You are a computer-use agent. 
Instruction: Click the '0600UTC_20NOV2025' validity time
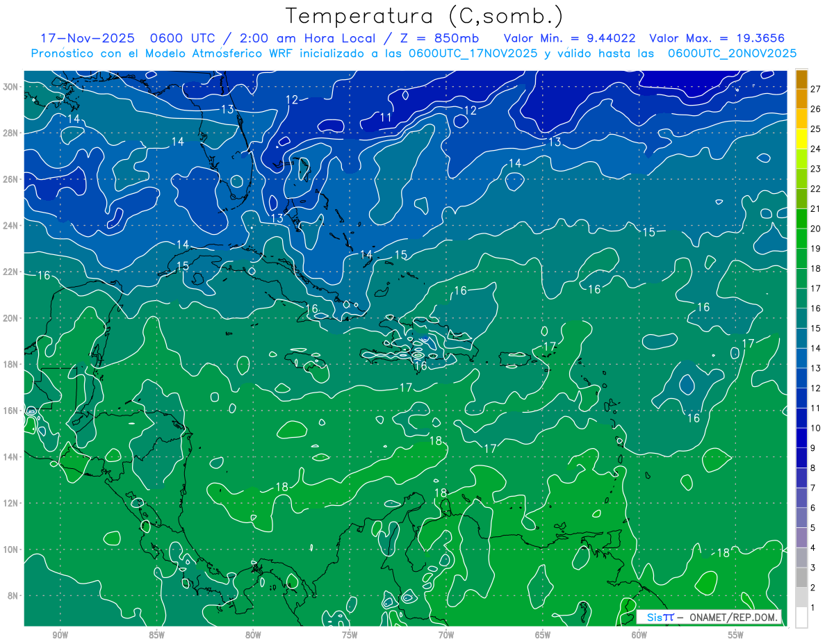point(732,53)
